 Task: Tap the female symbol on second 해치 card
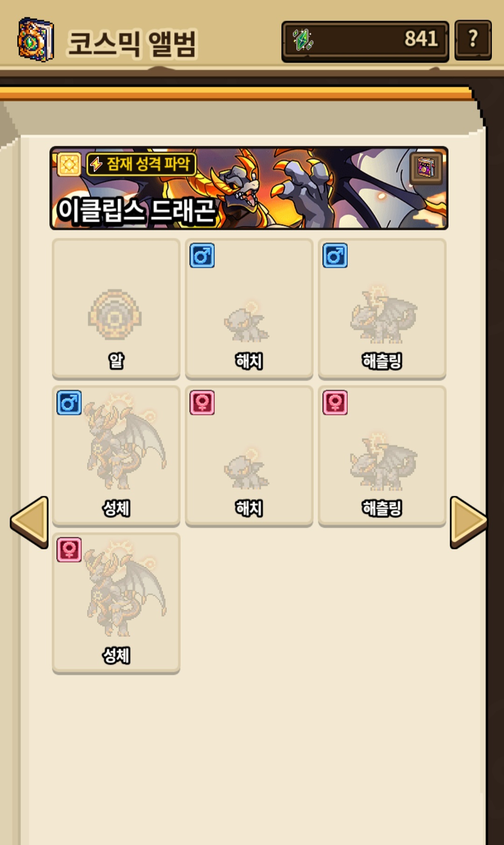[x=202, y=403]
